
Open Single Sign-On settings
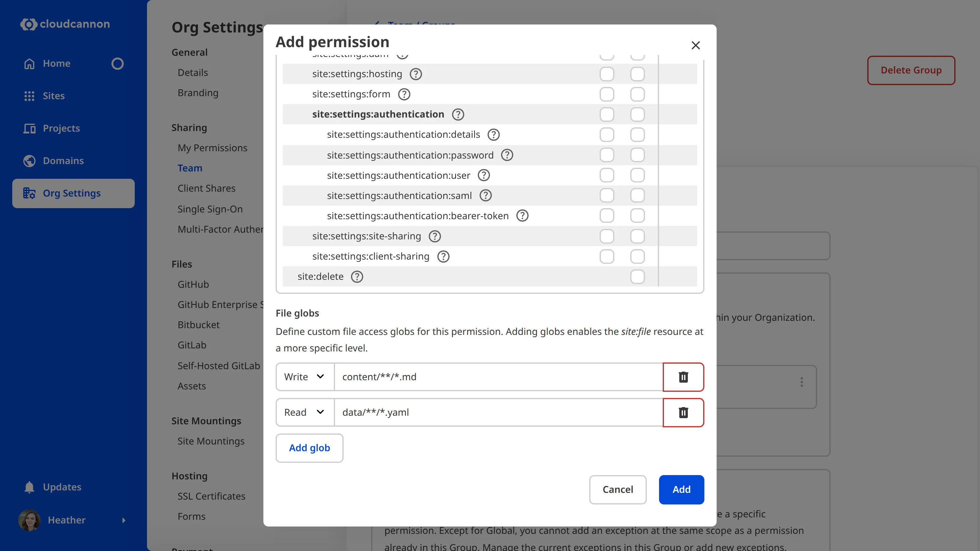(210, 209)
